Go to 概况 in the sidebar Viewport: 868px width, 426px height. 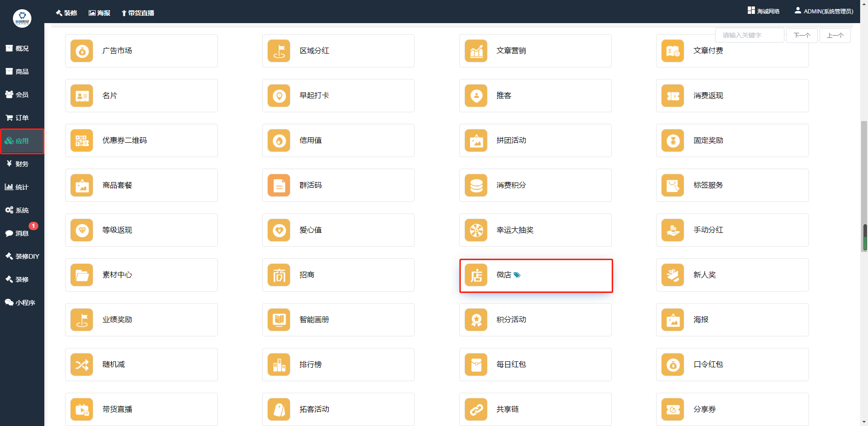click(x=22, y=49)
